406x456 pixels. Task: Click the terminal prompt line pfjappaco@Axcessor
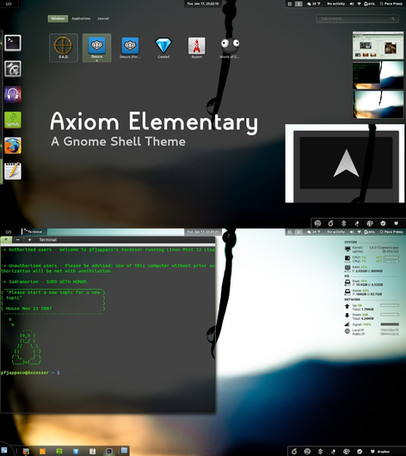coord(25,373)
